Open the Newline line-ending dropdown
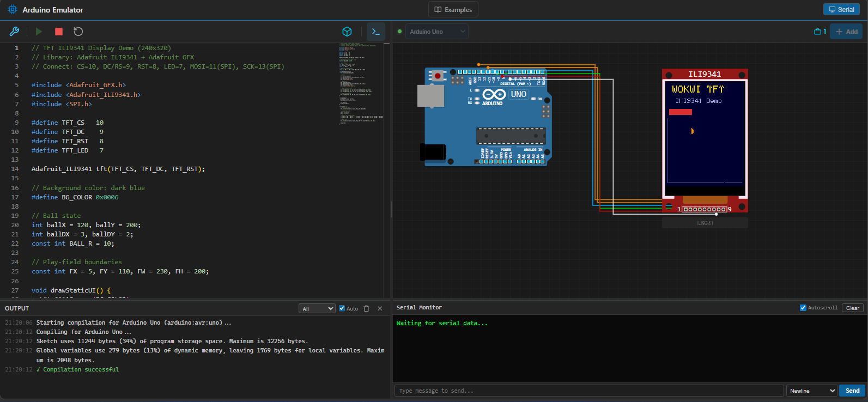Screen dimensions: 868x402 (811, 391)
